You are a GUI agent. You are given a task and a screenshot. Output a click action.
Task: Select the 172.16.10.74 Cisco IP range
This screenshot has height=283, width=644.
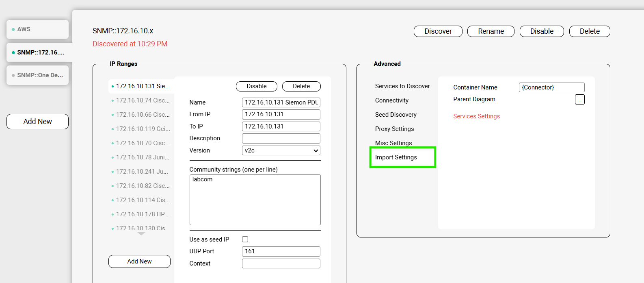click(x=143, y=100)
